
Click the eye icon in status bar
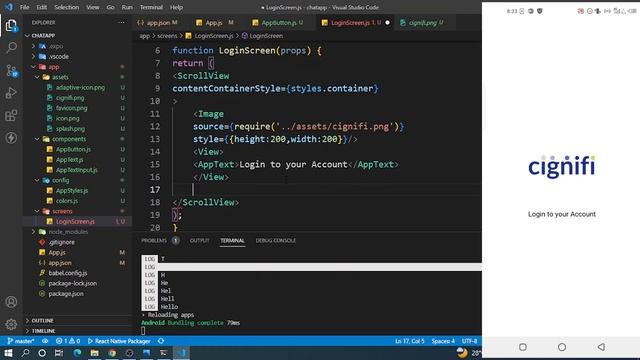coord(45,341)
